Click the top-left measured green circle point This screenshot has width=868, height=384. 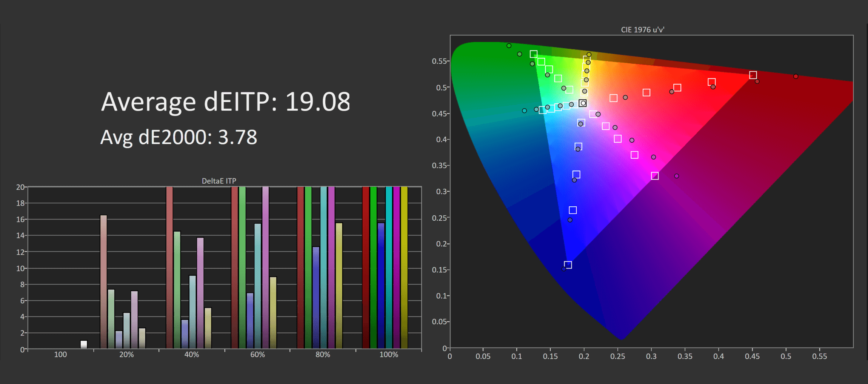coord(509,46)
